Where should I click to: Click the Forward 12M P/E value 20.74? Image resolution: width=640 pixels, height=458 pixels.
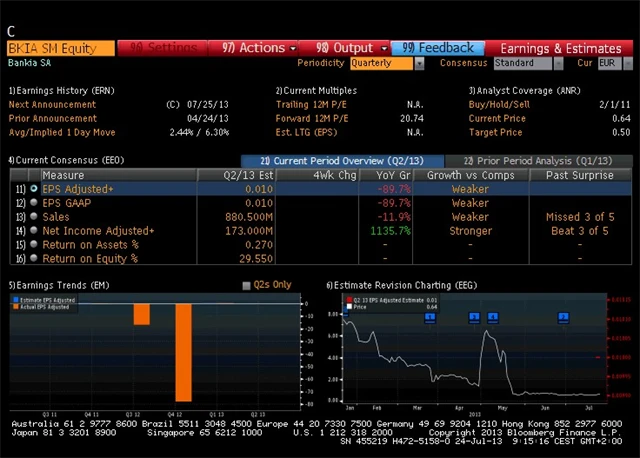pos(411,118)
